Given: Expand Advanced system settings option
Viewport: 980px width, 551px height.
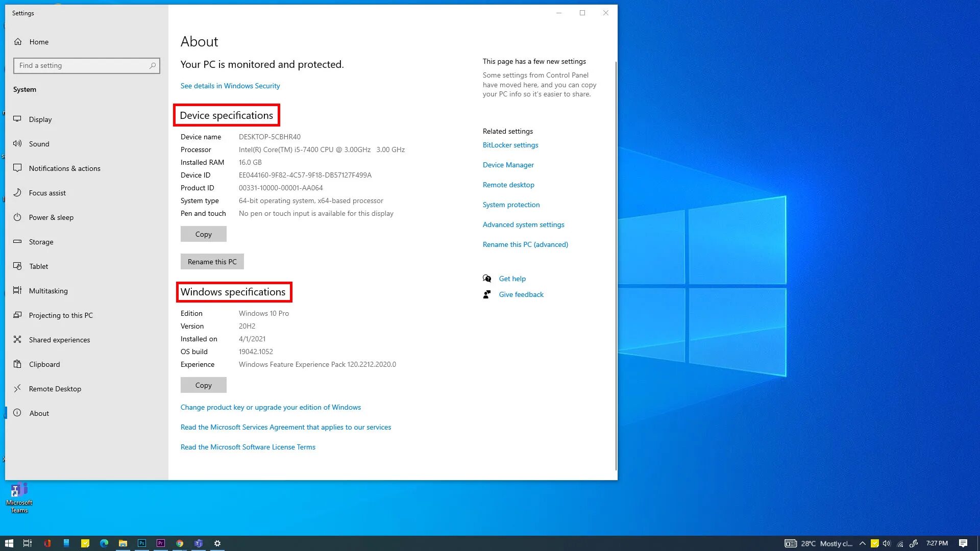Looking at the screenshot, I should coord(524,224).
